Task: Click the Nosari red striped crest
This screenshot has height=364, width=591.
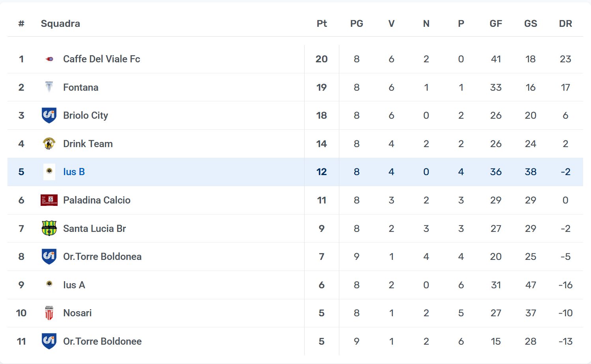Action: [x=49, y=313]
